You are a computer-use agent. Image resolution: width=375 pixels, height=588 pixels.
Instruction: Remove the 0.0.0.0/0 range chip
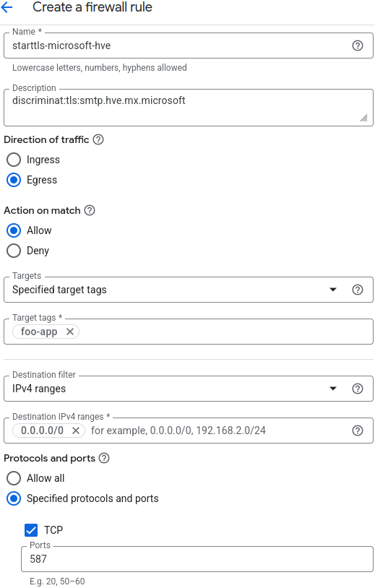point(76,431)
